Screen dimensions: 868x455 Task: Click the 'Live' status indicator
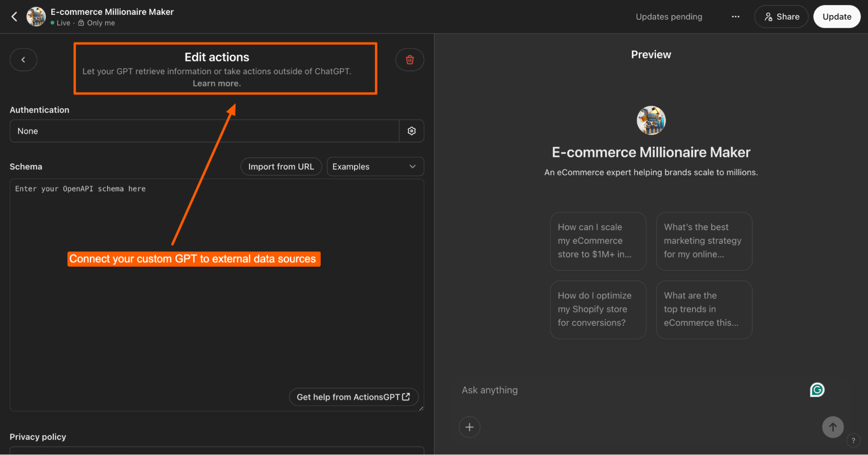tap(60, 23)
